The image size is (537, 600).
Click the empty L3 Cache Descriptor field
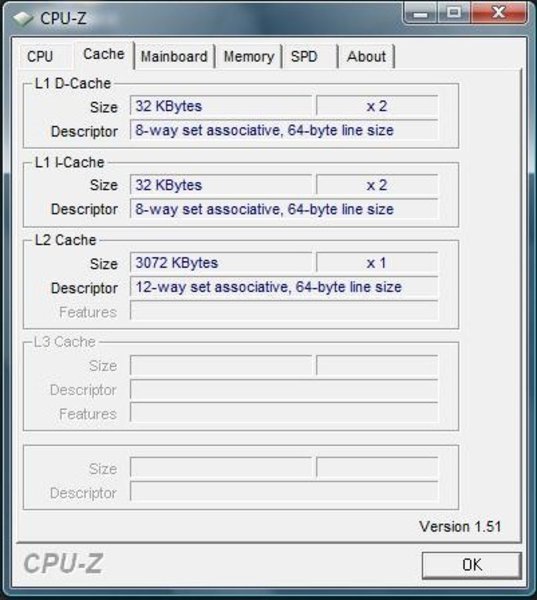pos(284,390)
